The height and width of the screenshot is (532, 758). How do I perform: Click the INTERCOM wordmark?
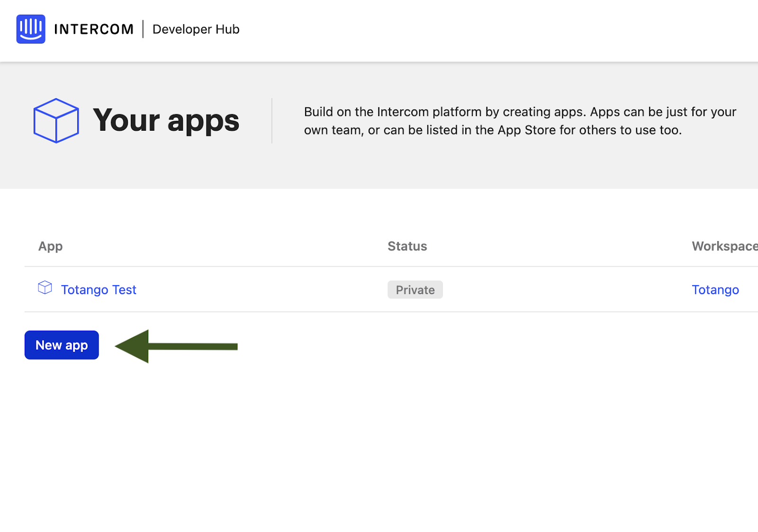pos(94,29)
